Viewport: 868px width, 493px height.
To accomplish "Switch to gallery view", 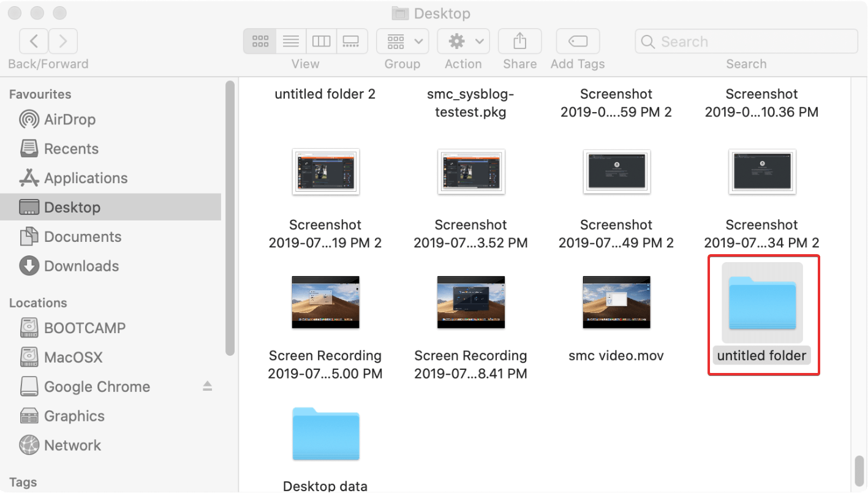I will (350, 40).
